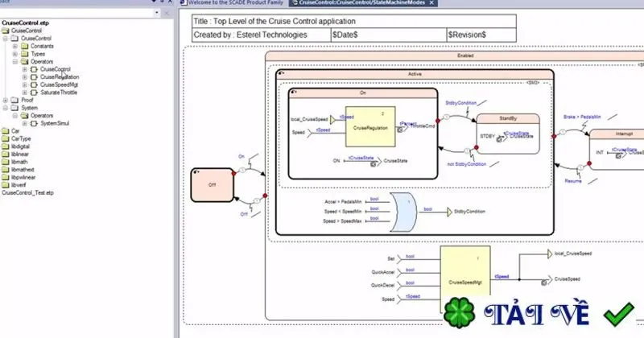
Task: Expand the Types folder
Action: 15,54
